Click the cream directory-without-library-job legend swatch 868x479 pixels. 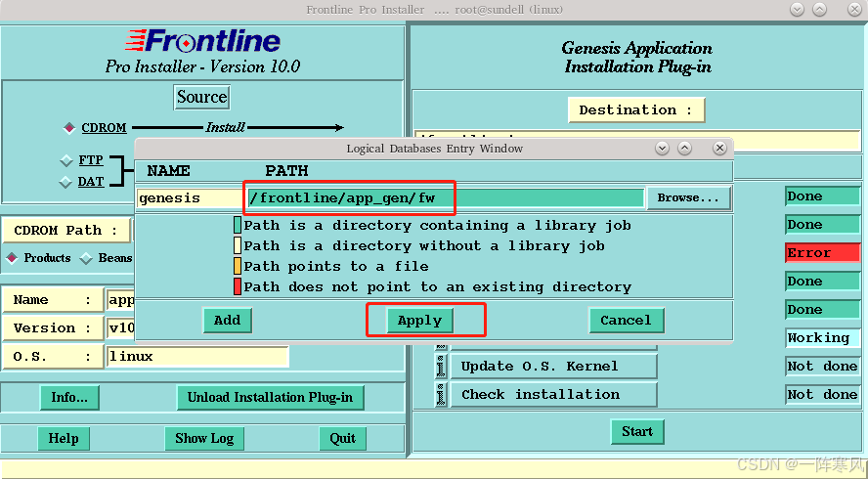click(238, 246)
